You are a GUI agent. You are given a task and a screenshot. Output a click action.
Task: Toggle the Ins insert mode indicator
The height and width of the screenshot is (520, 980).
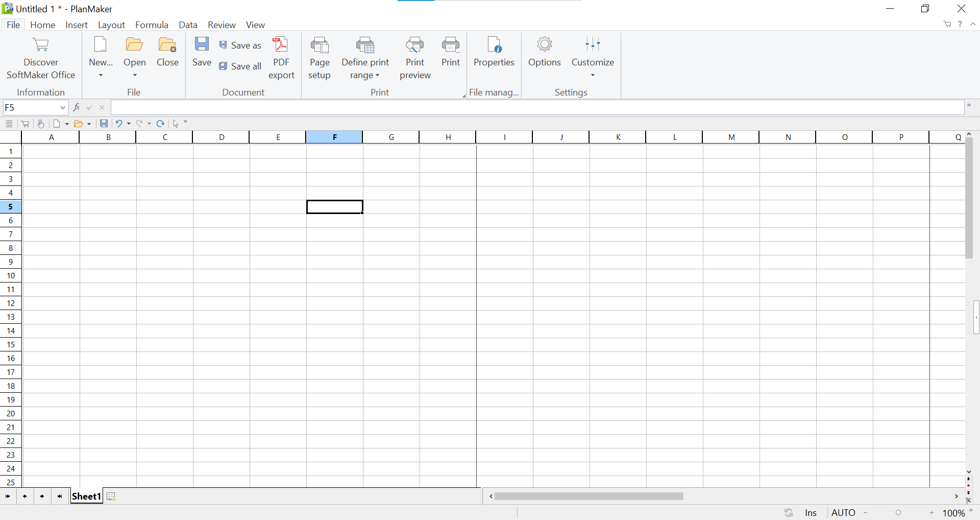coord(811,513)
